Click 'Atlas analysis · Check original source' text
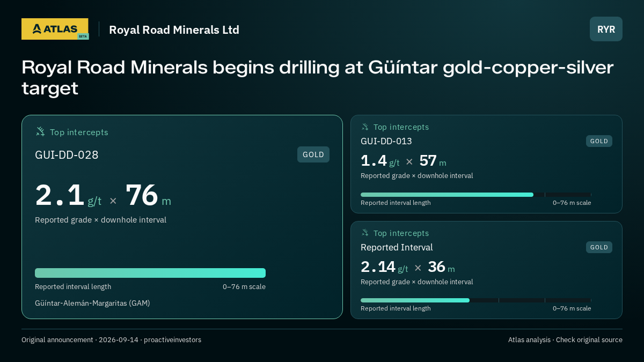The width and height of the screenshot is (644, 362). pos(565,339)
